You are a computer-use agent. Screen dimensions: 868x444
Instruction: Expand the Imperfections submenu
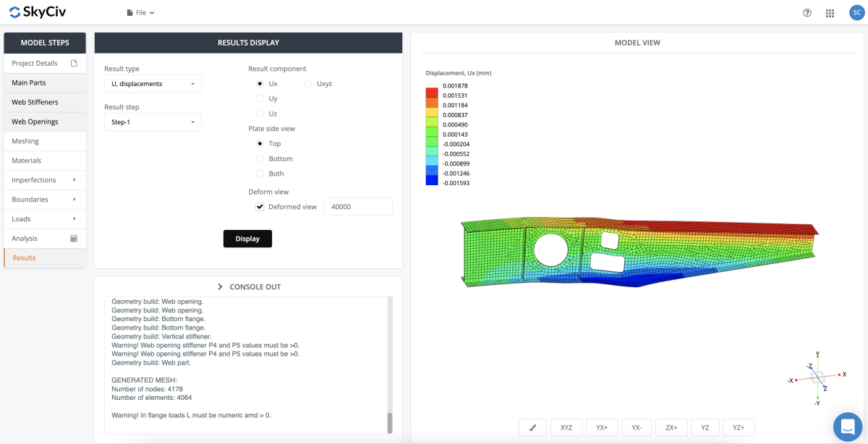click(x=74, y=180)
